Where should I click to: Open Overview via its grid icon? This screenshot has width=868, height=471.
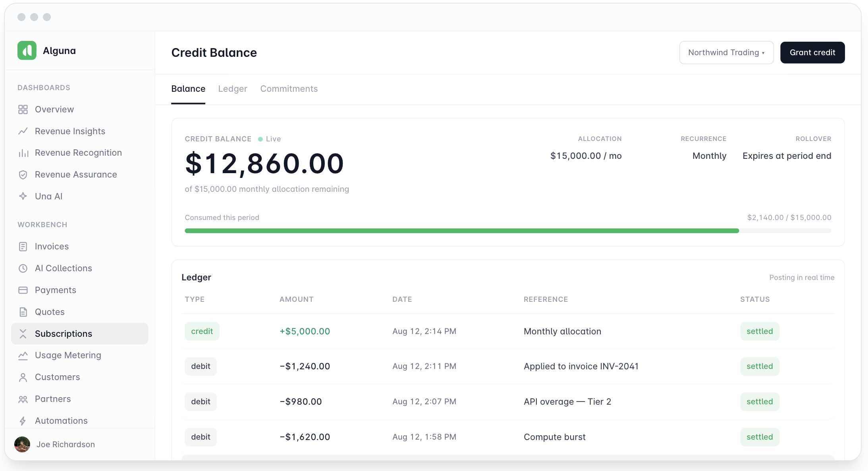(x=23, y=110)
